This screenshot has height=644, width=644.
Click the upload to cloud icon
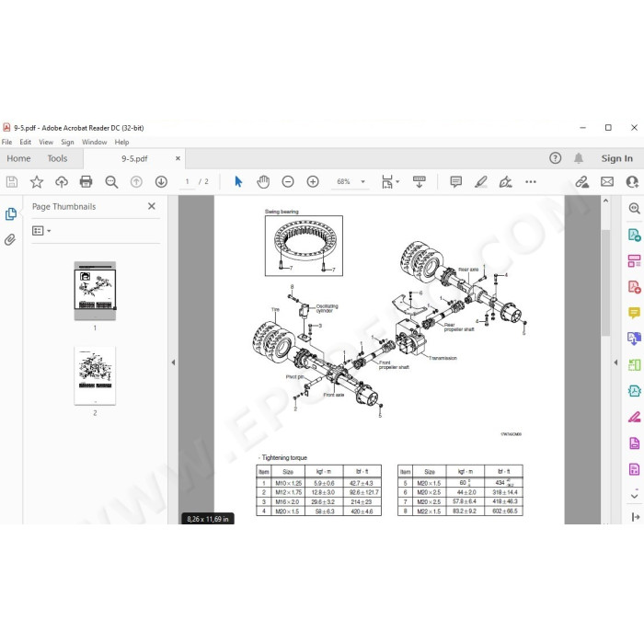pos(62,181)
